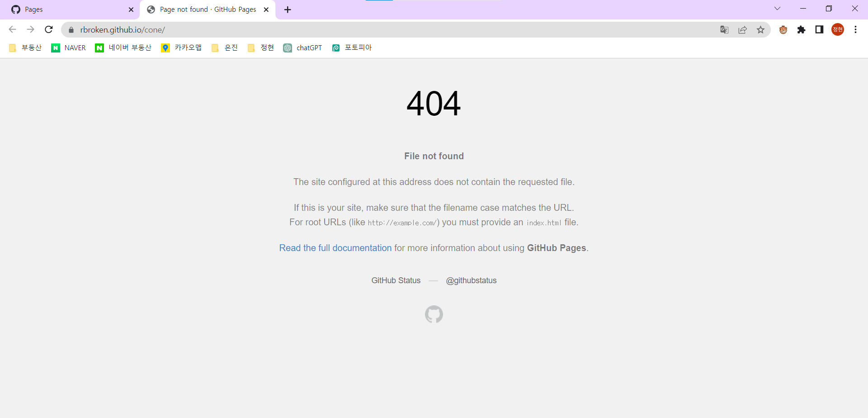Open the 은진 bookmark folder
The image size is (868, 418).
[x=225, y=48]
